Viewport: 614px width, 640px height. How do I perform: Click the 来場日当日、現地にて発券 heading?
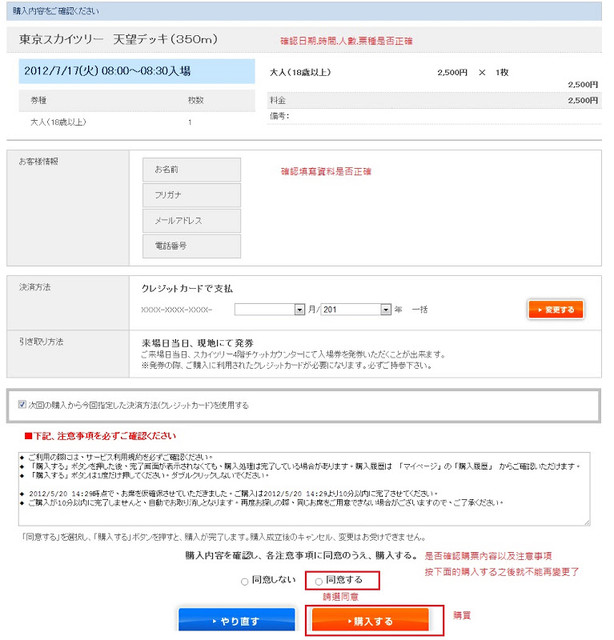[198, 343]
